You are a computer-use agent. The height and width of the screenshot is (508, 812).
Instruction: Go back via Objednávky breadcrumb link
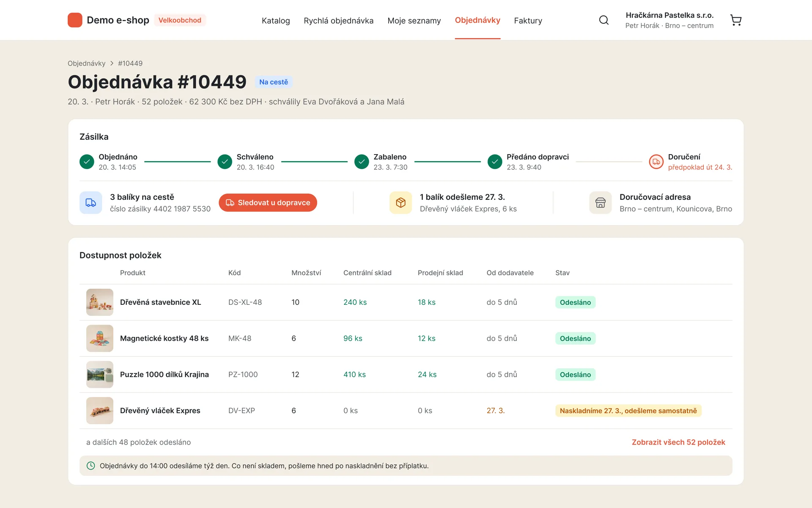tap(87, 63)
